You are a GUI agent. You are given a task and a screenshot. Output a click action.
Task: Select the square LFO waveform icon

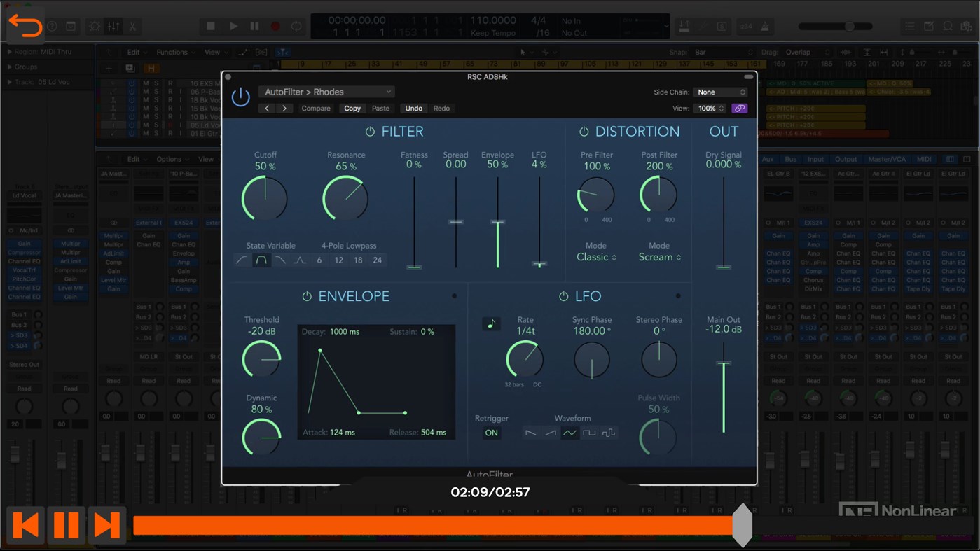click(588, 433)
